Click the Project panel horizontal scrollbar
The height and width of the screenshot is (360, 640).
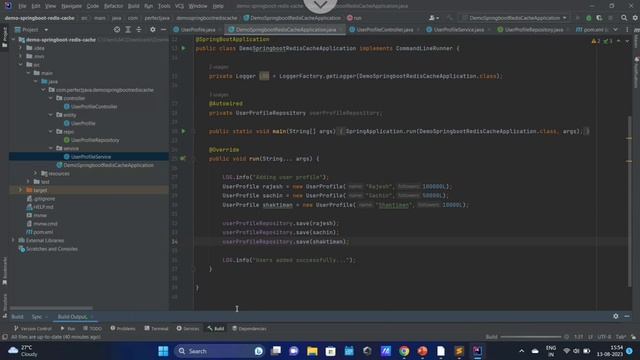tap(51, 308)
